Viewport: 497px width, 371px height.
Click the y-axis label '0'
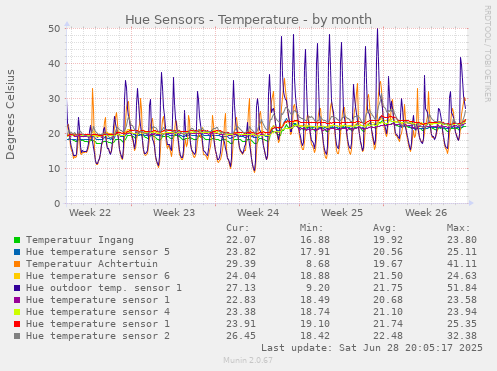click(x=57, y=204)
